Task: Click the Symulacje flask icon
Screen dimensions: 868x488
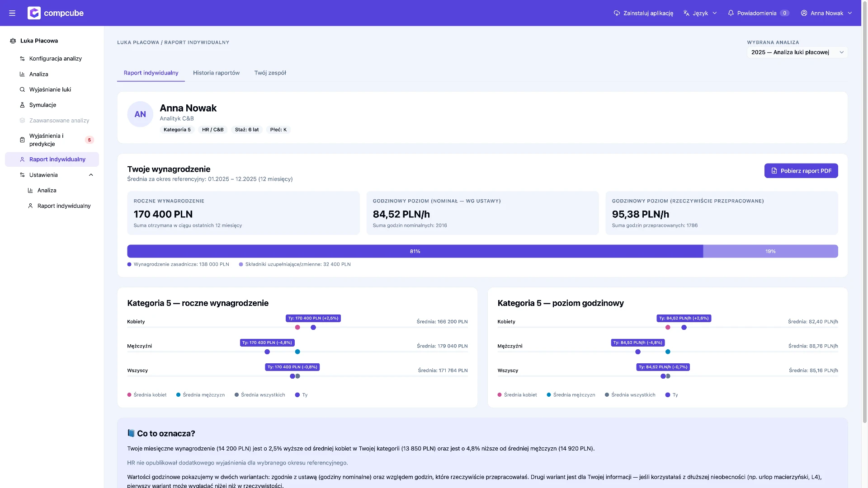Action: pyautogui.click(x=22, y=105)
